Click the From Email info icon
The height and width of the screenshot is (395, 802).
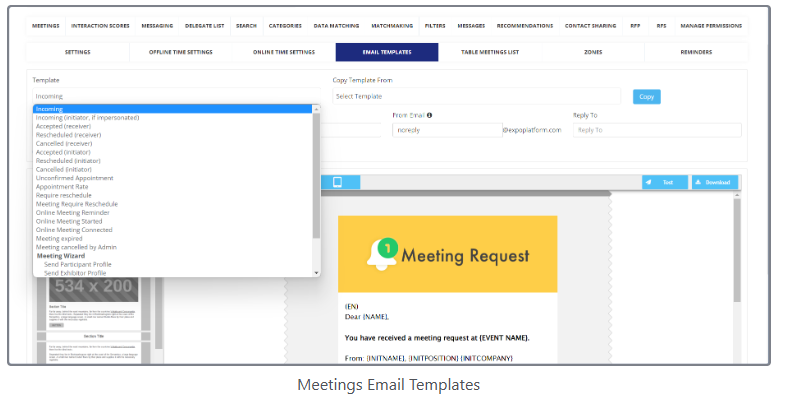click(429, 115)
